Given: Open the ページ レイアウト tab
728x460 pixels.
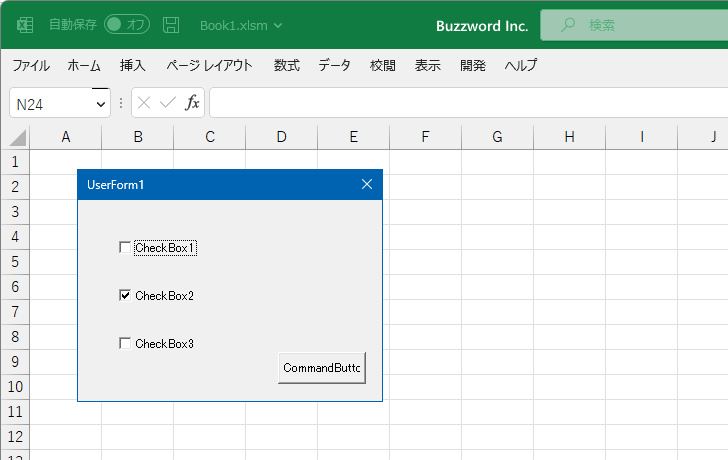Looking at the screenshot, I should click(210, 65).
